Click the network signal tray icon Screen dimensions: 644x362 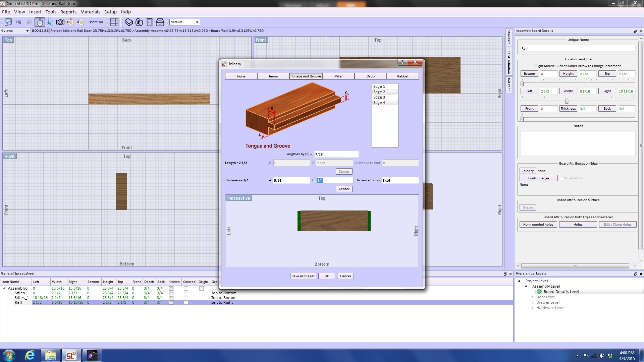[x=594, y=356]
